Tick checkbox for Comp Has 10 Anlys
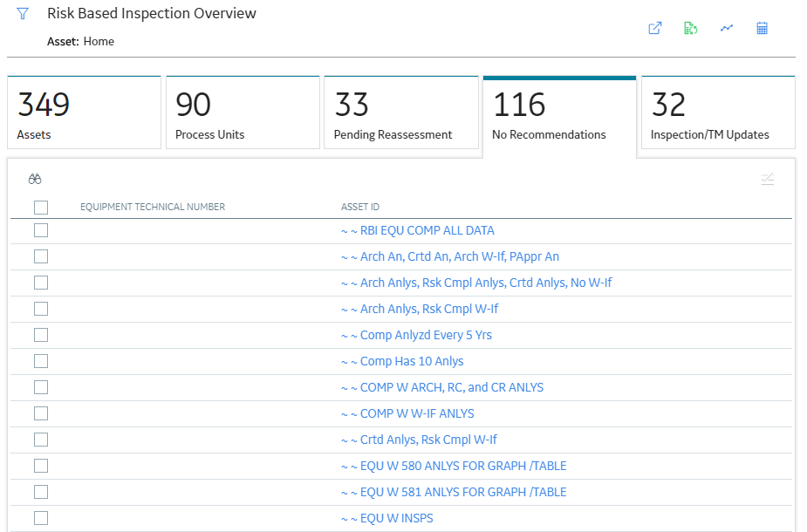Screen dimensions: 807x532 (x=41, y=361)
